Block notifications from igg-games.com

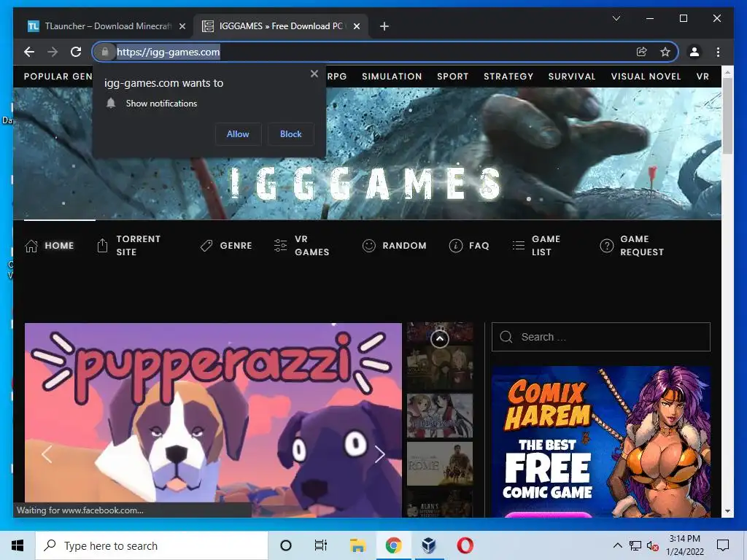click(x=290, y=134)
